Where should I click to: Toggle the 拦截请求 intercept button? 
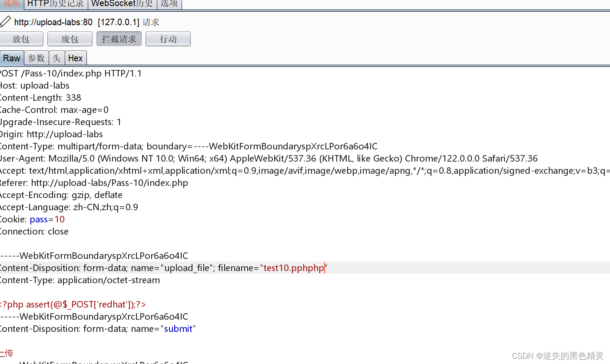click(119, 39)
